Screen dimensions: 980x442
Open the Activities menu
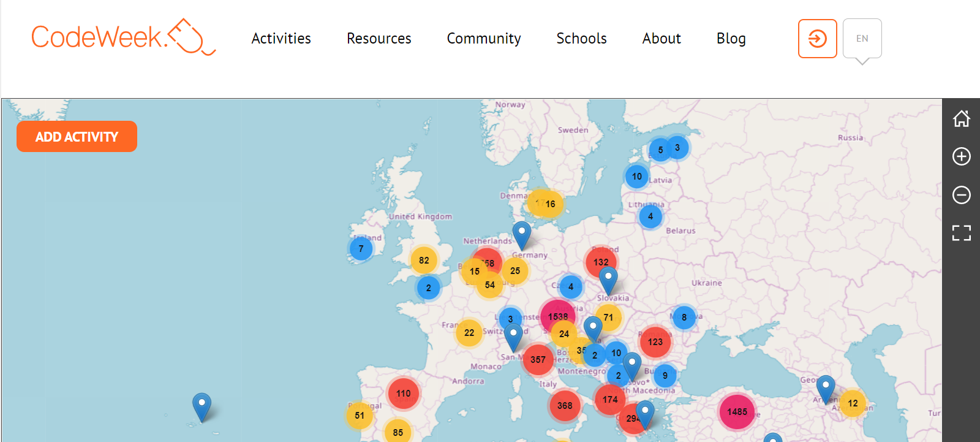coord(281,39)
